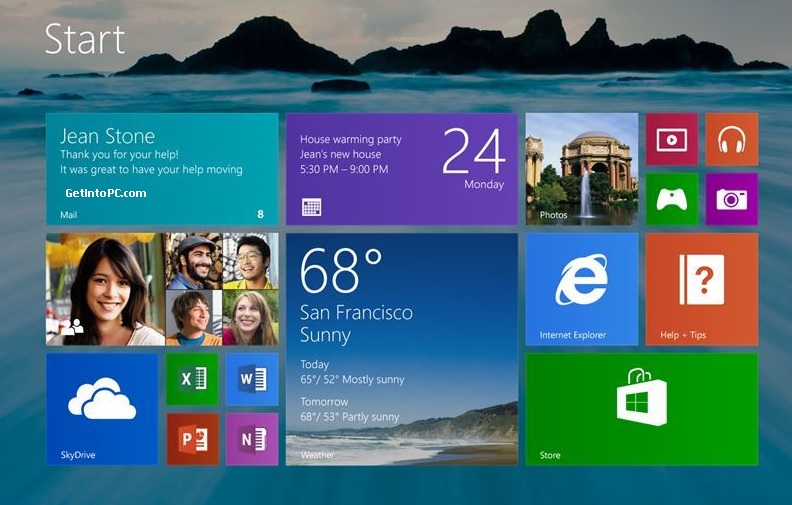Viewport: 792px width, 505px height.
Task: Open the Xbox Games tile
Action: [671, 199]
